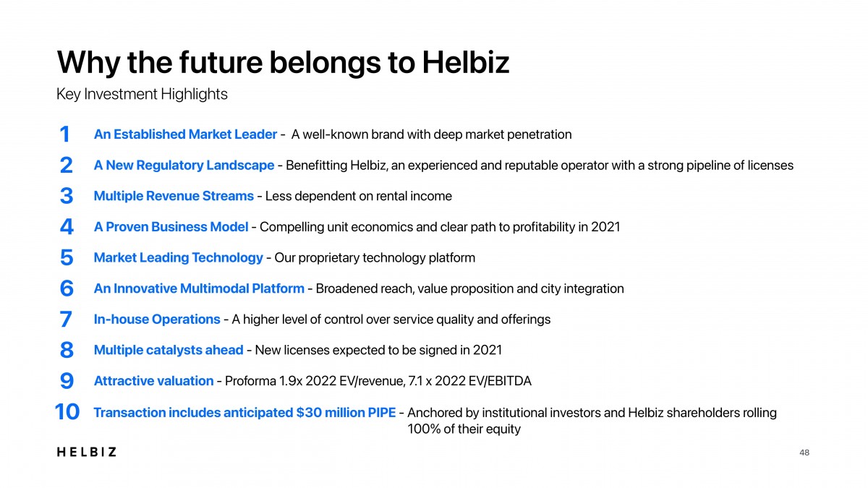Click the Multiple Revenue Streams heading
868x488 pixels.
coord(174,196)
